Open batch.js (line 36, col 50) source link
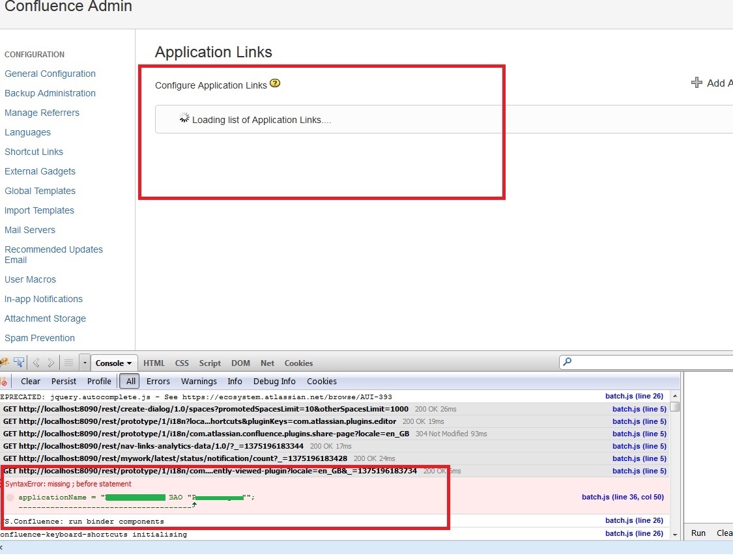The image size is (733, 560). (623, 497)
